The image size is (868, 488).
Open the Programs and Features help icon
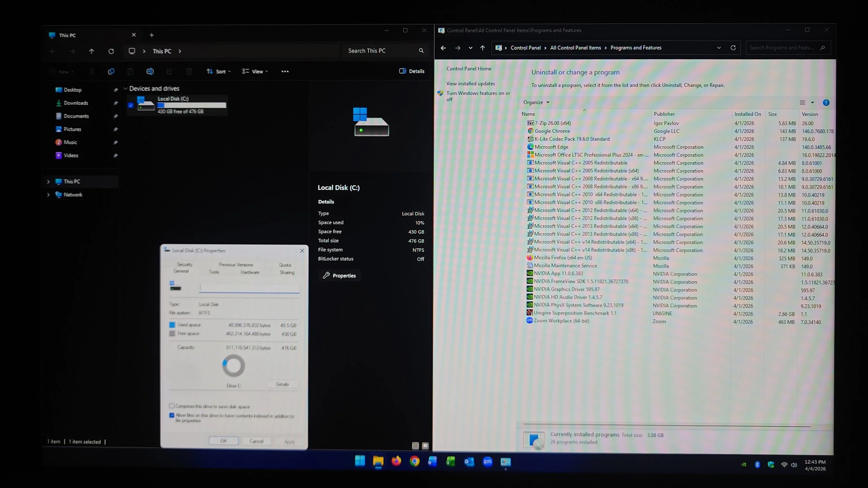[826, 103]
